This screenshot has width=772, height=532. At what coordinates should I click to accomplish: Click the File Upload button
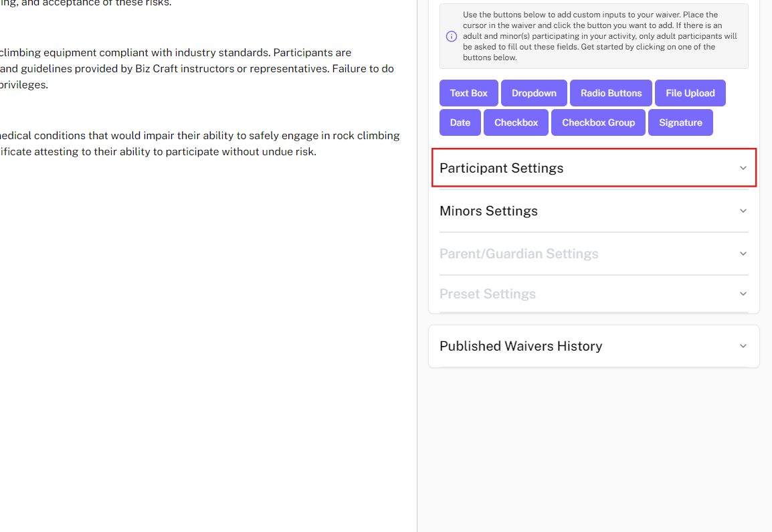pos(690,93)
